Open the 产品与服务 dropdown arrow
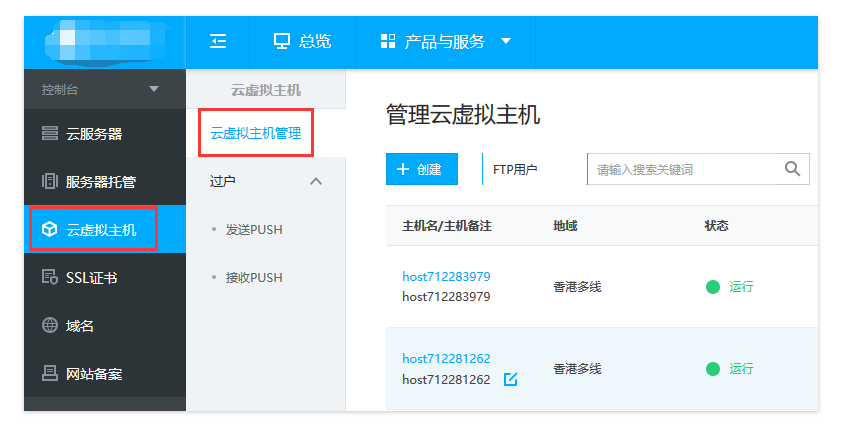The image size is (845, 427). point(505,41)
